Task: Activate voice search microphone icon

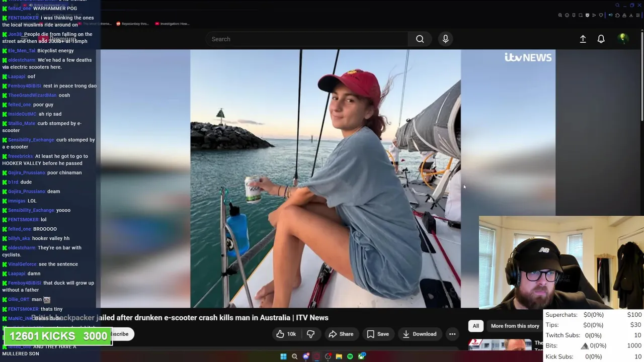Action: pyautogui.click(x=445, y=39)
